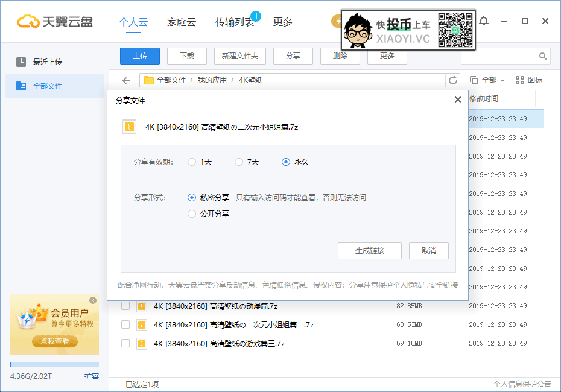The image size is (561, 392).
Task: Open the notification bell
Action: (x=484, y=21)
